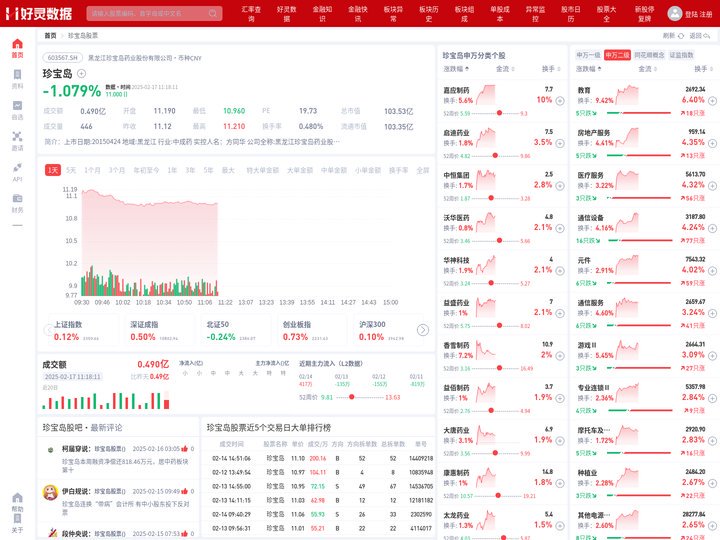Select the 1天 chart range
This screenshot has width=720, height=540.
coord(53,170)
